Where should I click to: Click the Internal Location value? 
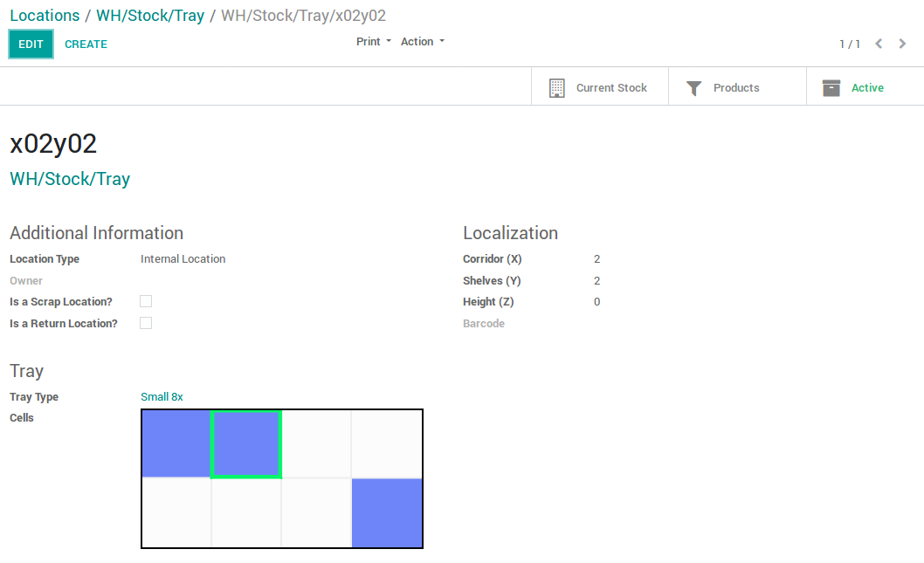tap(183, 259)
